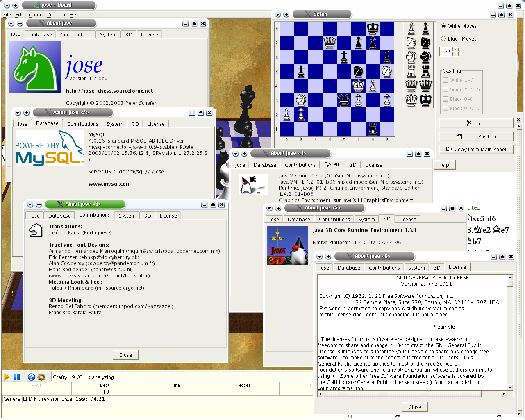525x420 pixels.
Task: Click www.mysql.com link text
Action: click(109, 184)
